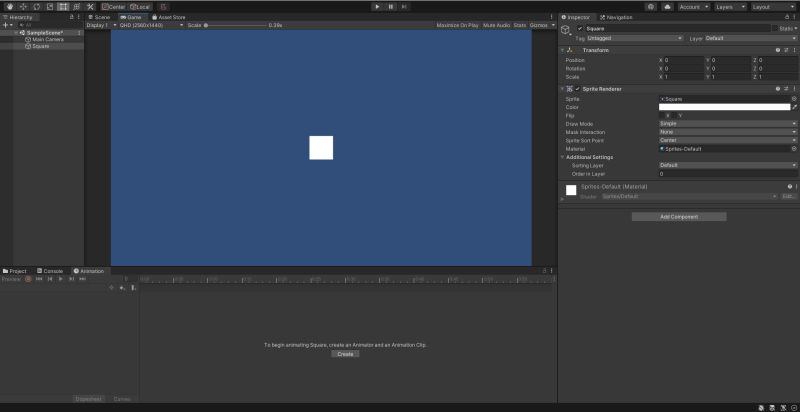Open the Sprite object picker circle
This screenshot has width=800, height=412.
794,99
